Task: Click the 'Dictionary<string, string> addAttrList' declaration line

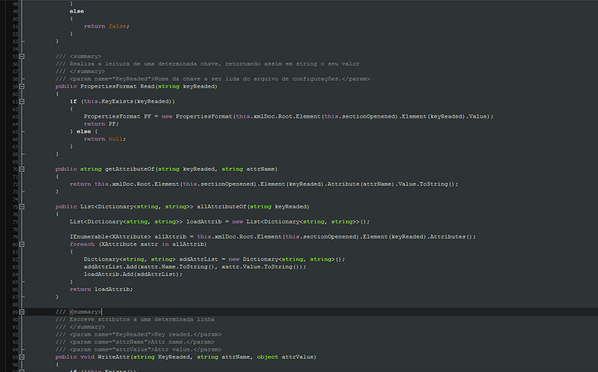Action: [x=214, y=259]
